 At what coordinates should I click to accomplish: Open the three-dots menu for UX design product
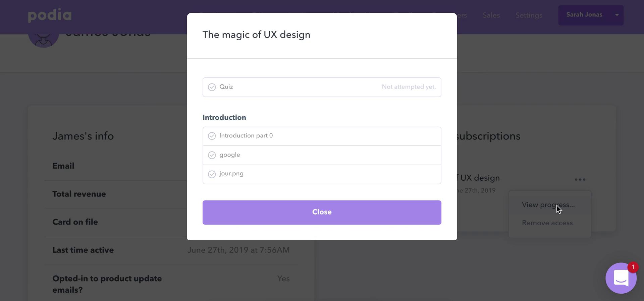[x=580, y=180]
